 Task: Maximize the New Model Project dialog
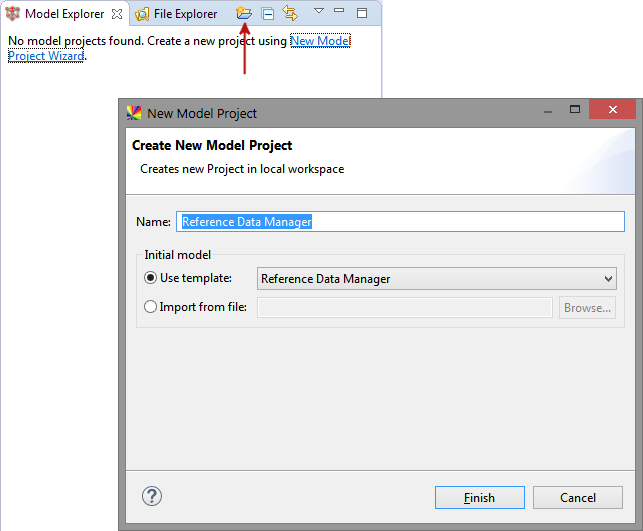tap(575, 109)
